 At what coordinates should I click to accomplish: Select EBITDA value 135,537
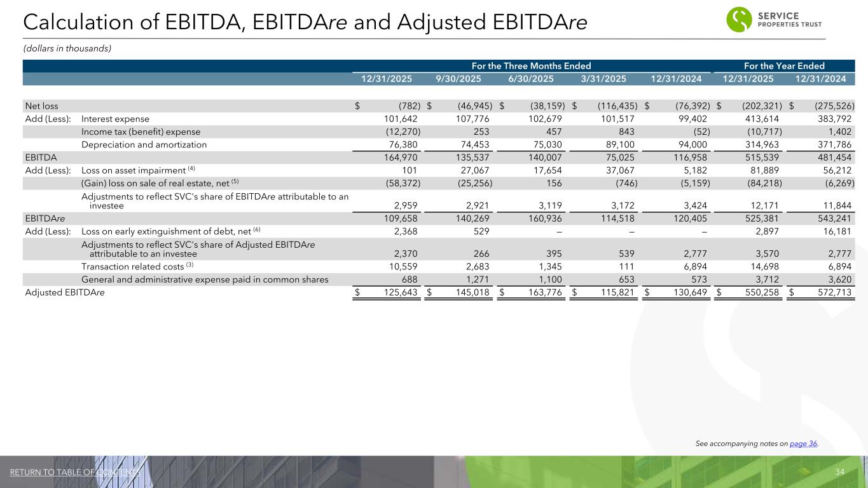pyautogui.click(x=472, y=158)
